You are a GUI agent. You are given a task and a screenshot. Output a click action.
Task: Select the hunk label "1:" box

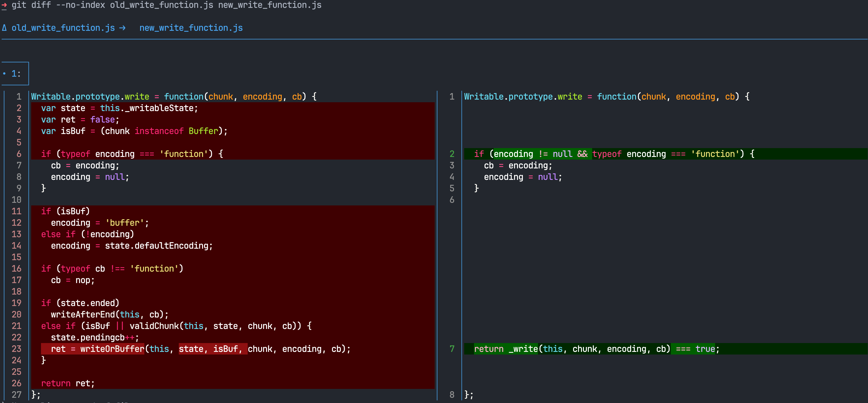[16, 73]
